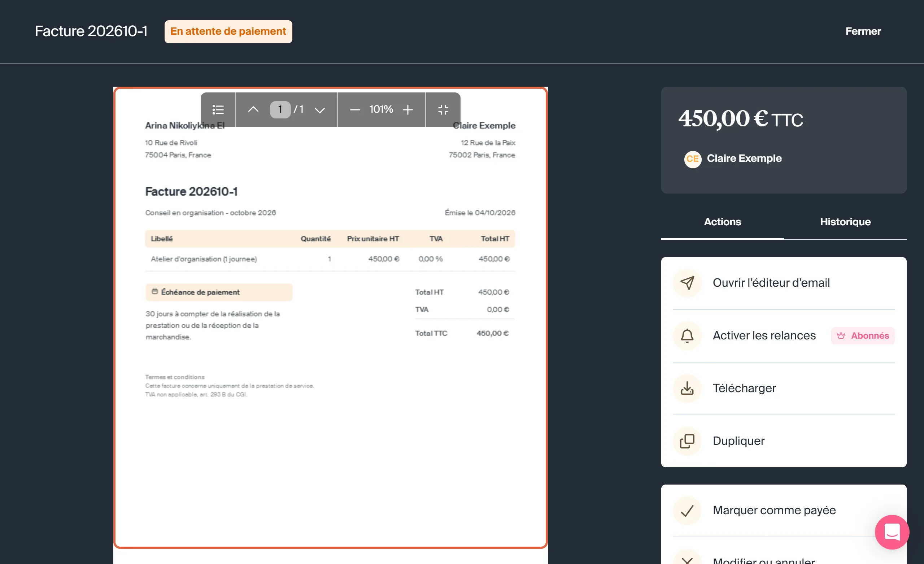This screenshot has height=564, width=924.
Task: Click the duplicate pages icon
Action: pyautogui.click(x=687, y=441)
